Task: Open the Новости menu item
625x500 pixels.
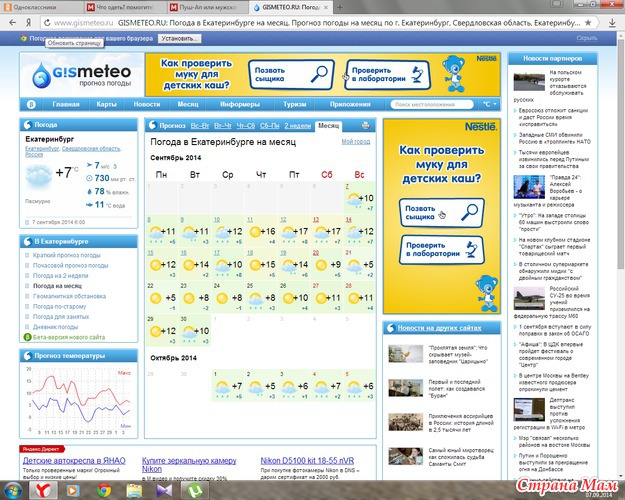Action: [x=147, y=104]
